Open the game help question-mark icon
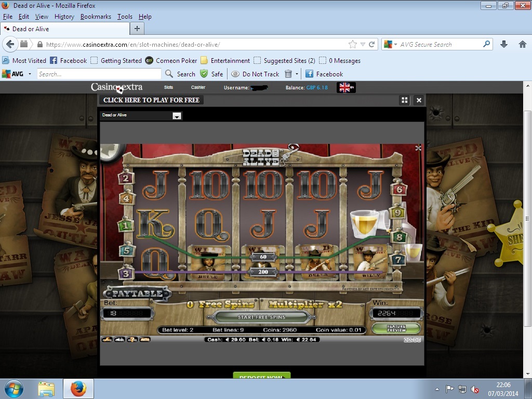Image resolution: width=532 pixels, height=399 pixels. [x=132, y=339]
